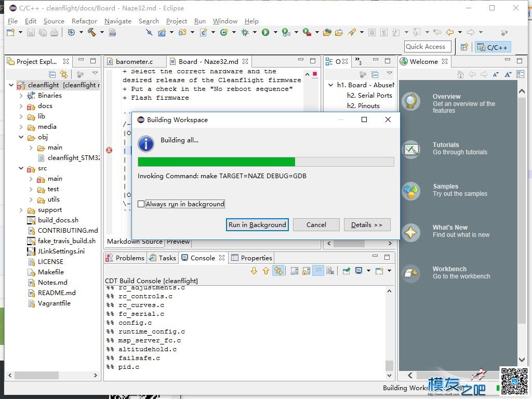This screenshot has height=399, width=532.
Task: Click the Workbench arrow icon
Action: (411, 273)
